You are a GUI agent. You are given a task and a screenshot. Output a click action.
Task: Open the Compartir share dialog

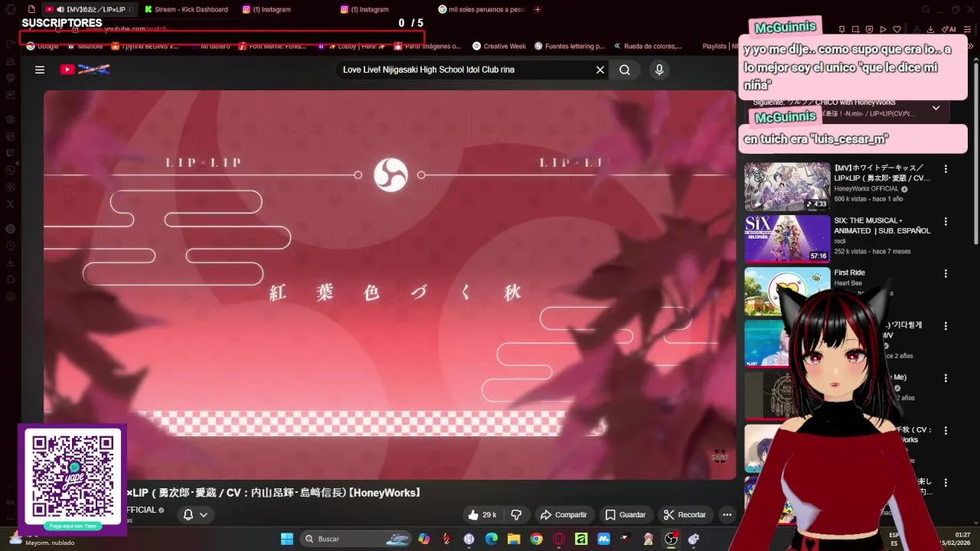pyautogui.click(x=563, y=515)
